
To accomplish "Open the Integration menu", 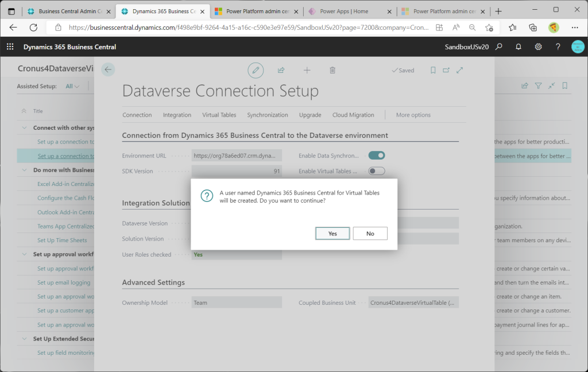I will 177,115.
